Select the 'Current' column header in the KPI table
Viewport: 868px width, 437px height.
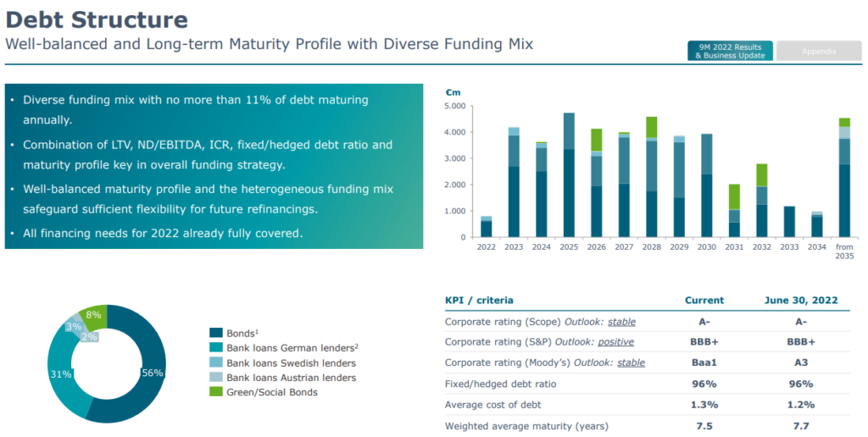(704, 300)
